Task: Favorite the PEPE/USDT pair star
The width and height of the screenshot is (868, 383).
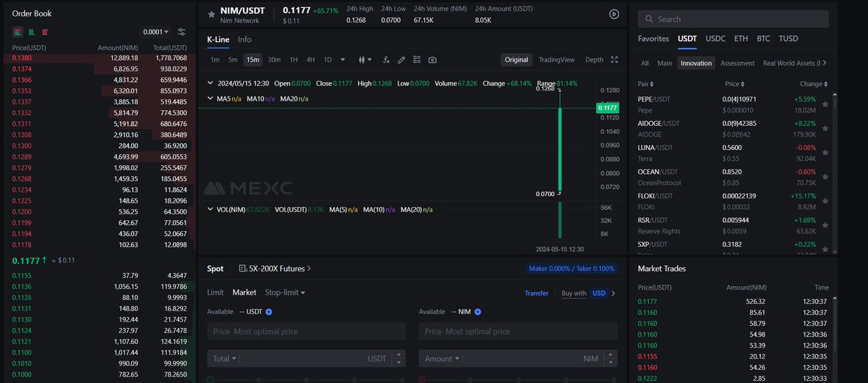Action: coord(825,104)
